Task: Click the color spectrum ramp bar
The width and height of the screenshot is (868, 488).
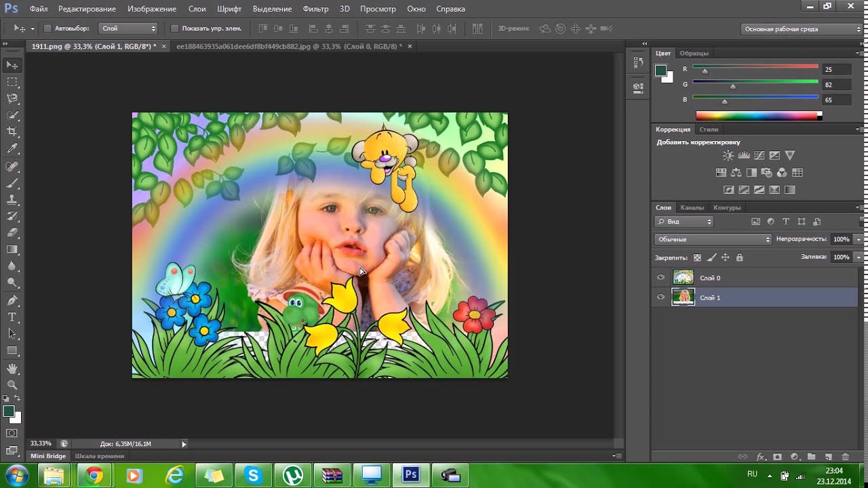Action: (x=756, y=116)
